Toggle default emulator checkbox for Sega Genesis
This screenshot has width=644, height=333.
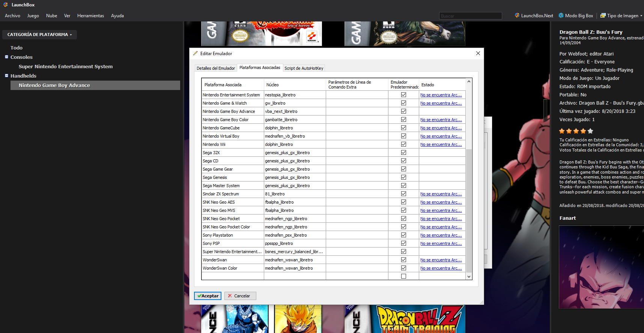point(403,177)
